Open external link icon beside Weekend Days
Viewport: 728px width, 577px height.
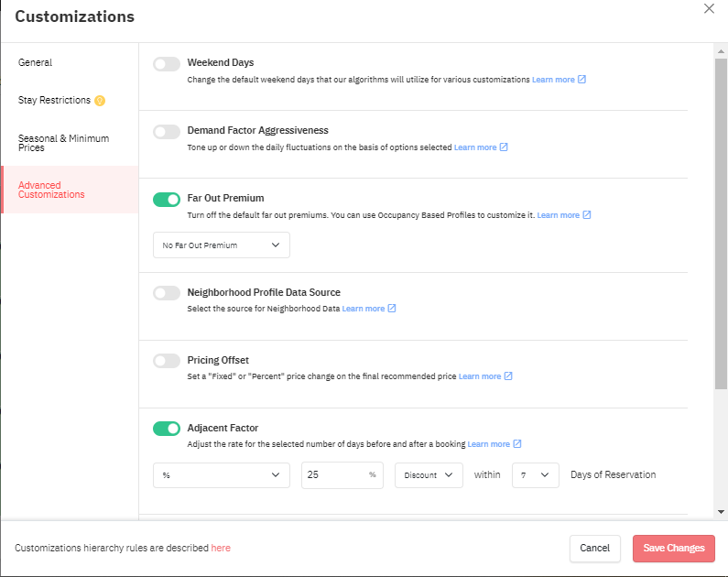[x=581, y=80]
